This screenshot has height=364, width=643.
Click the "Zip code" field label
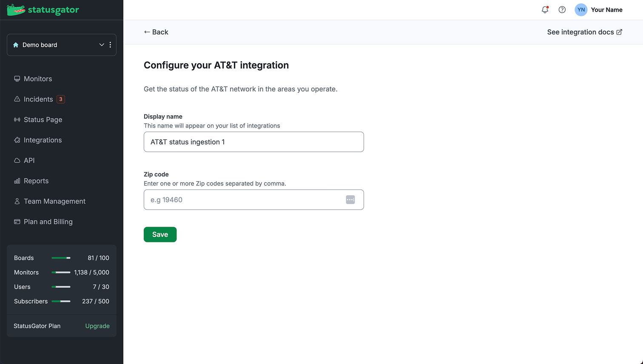(156, 174)
